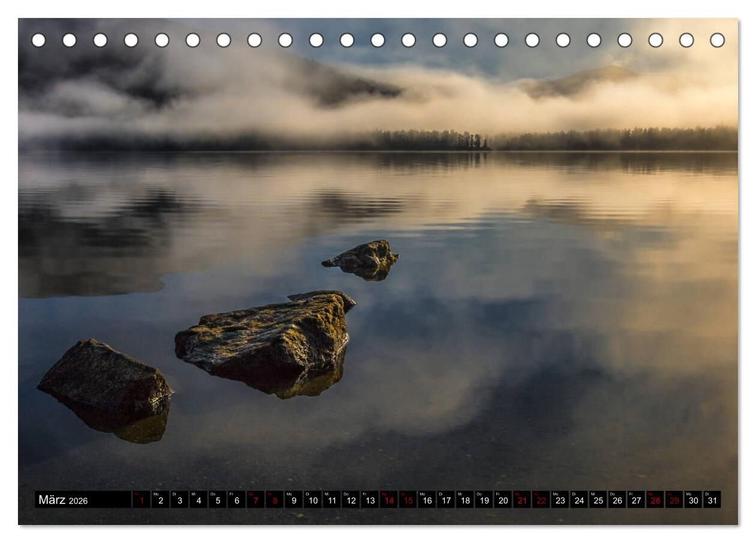Select date 25 in the calendar strip
The image size is (756, 543).
coord(598,500)
